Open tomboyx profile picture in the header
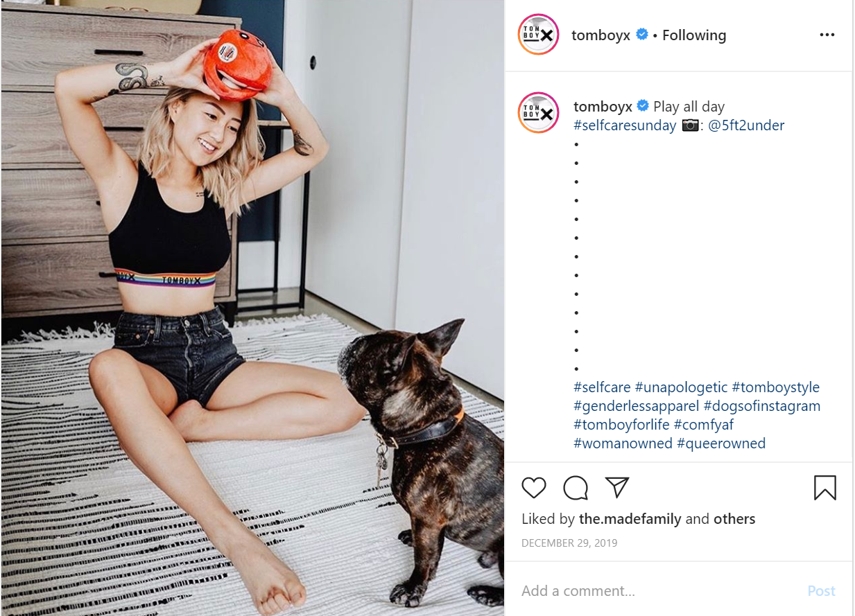Image resolution: width=855 pixels, height=616 pixels. (x=538, y=35)
